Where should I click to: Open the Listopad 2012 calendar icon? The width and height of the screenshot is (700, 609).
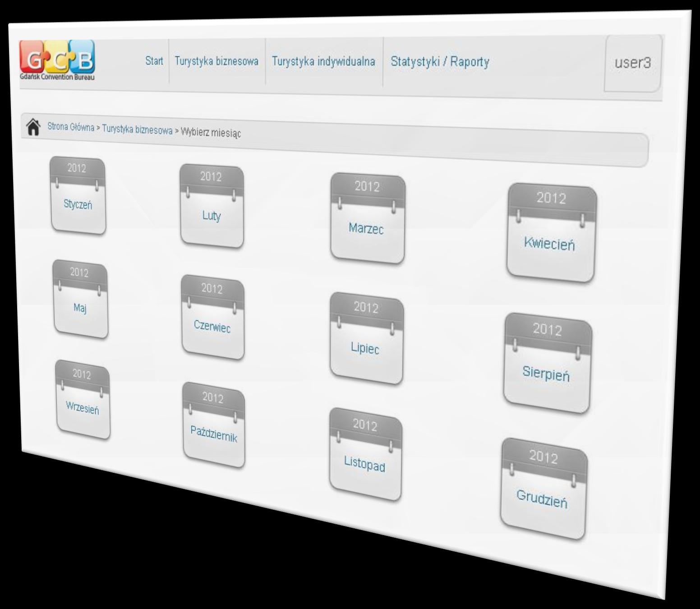365,454
